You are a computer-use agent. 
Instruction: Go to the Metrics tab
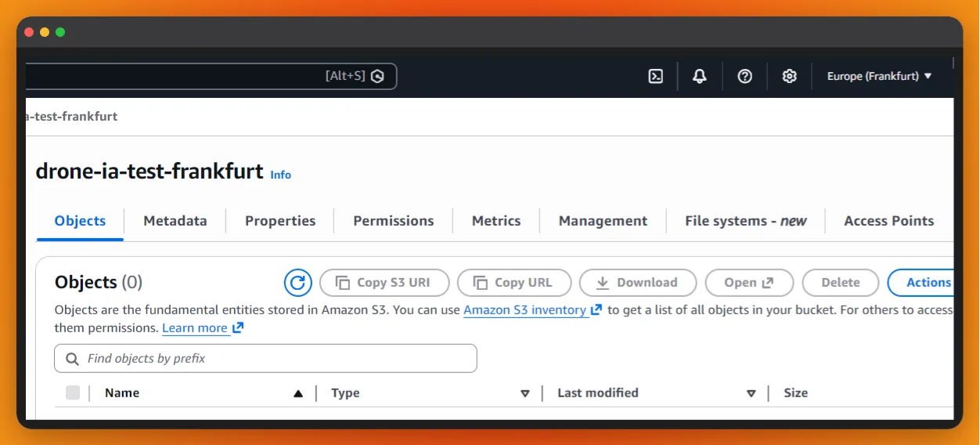pos(496,221)
